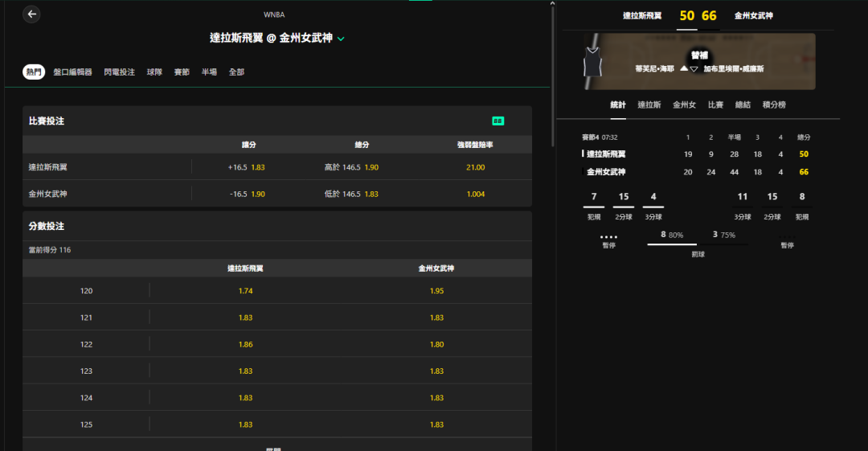Image resolution: width=868 pixels, height=451 pixels.
Task: Click the 強弱盤賠率 column header
Action: point(476,145)
